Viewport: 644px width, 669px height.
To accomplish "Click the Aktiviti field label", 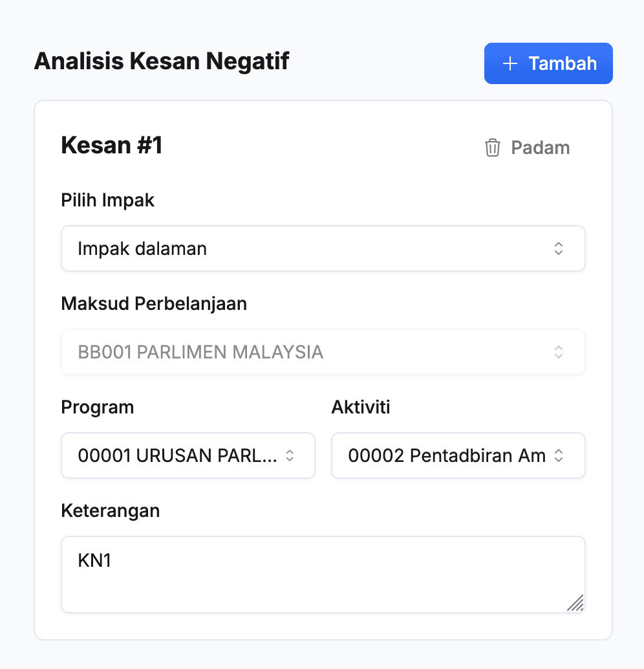I will coord(361,407).
